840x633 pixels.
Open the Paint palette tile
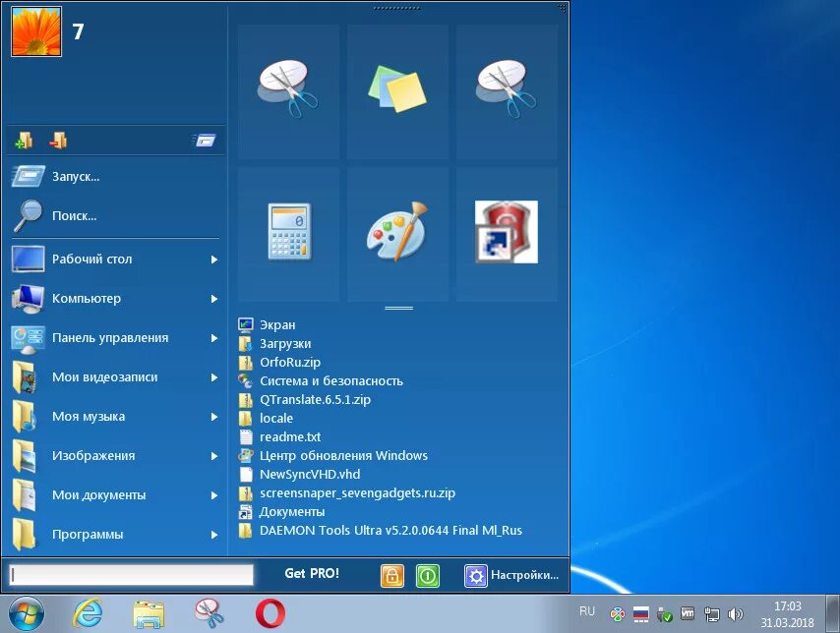click(397, 234)
